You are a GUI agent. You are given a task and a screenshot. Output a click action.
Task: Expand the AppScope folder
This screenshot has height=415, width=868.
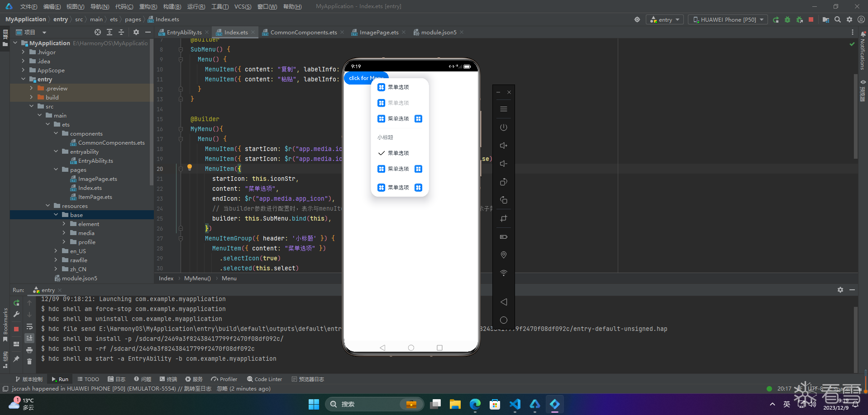(24, 70)
